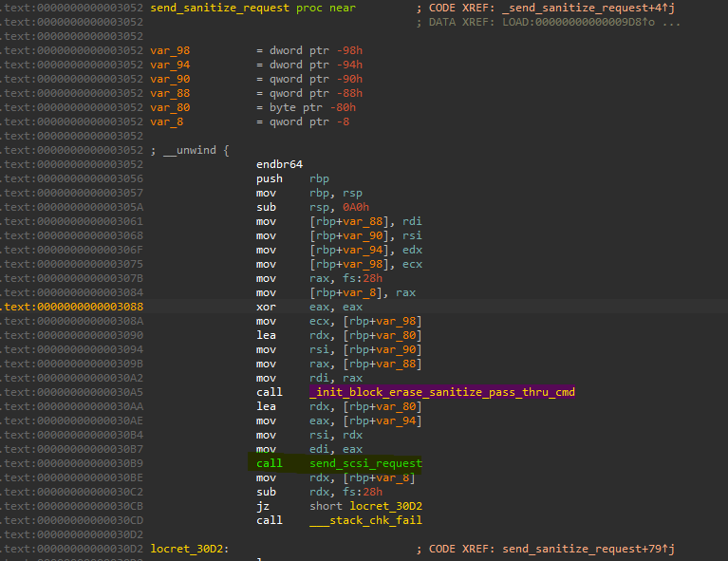
Task: Jump to _init_block_erase_sanitize_pass_thru_cmd function
Action: tap(442, 392)
